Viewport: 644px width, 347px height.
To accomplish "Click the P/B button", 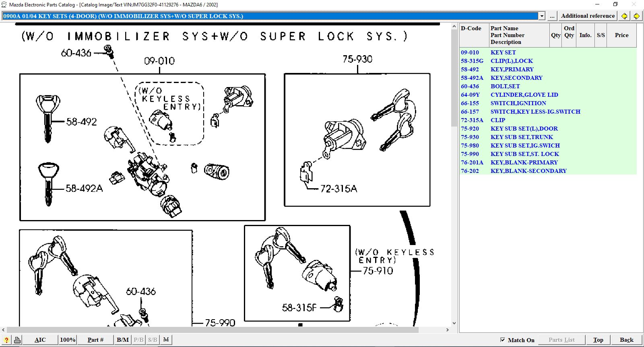I will pyautogui.click(x=138, y=340).
